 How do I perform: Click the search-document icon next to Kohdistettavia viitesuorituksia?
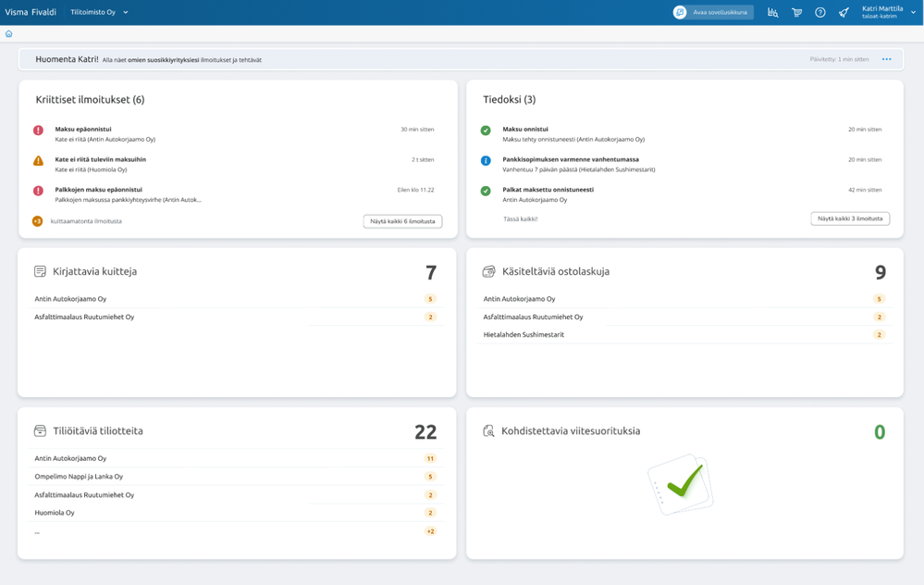pyautogui.click(x=488, y=431)
